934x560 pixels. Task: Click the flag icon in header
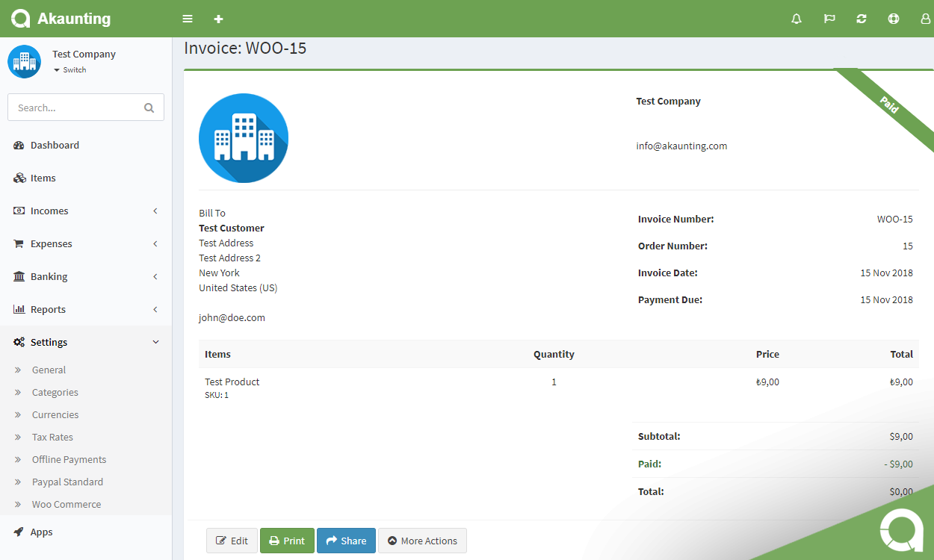pos(829,19)
